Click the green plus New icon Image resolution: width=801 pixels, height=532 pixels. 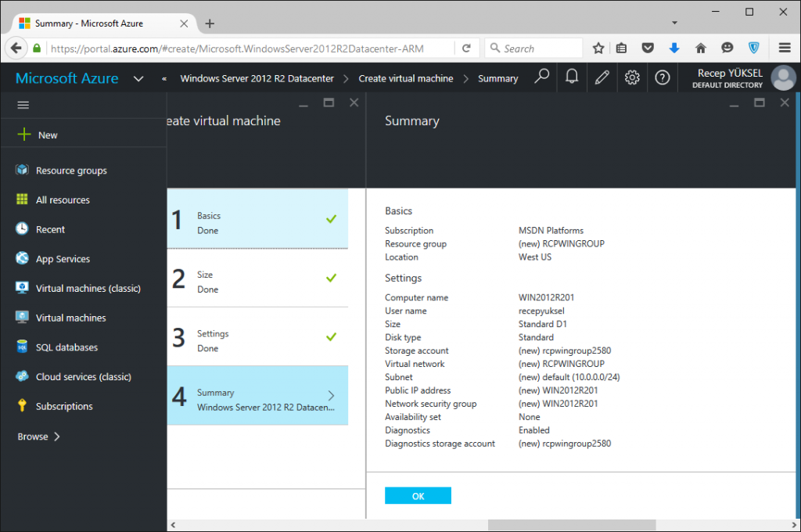tap(24, 135)
